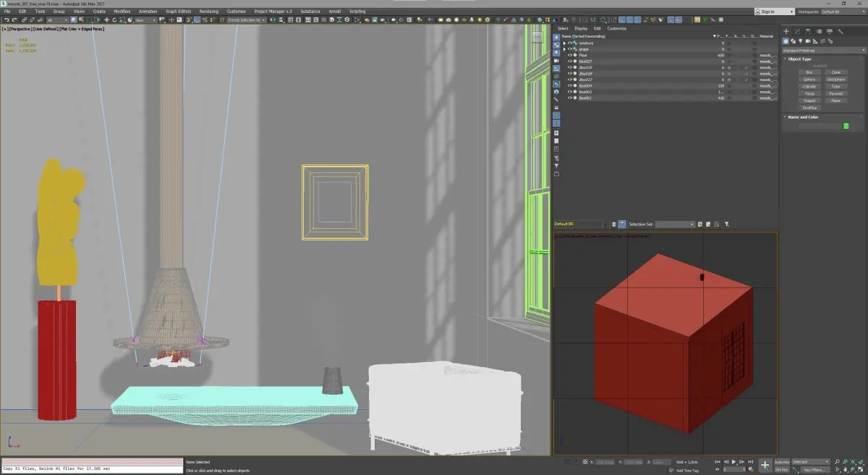
Task: Open the Graph Editors menu
Action: point(178,12)
